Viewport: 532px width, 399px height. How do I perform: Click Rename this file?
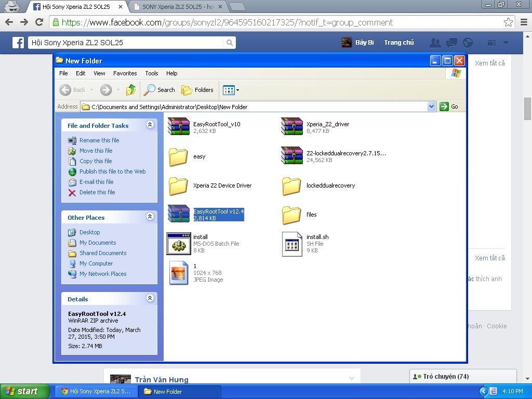[99, 140]
